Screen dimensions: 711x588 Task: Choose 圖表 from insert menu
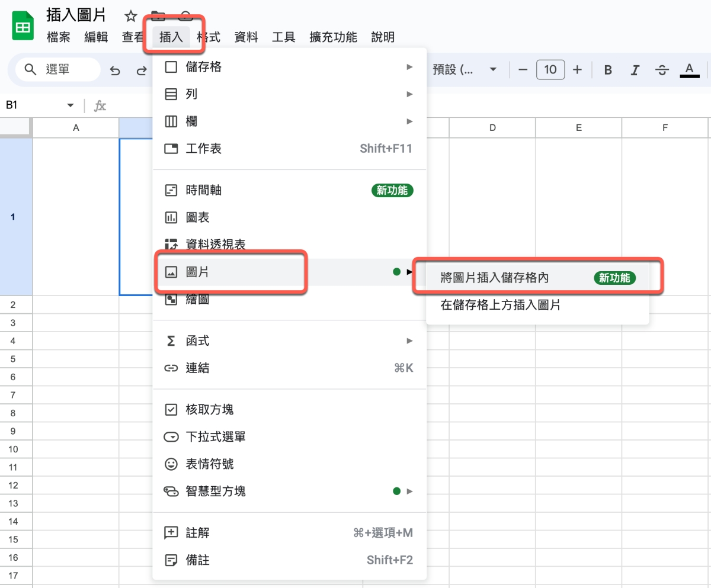click(289, 217)
